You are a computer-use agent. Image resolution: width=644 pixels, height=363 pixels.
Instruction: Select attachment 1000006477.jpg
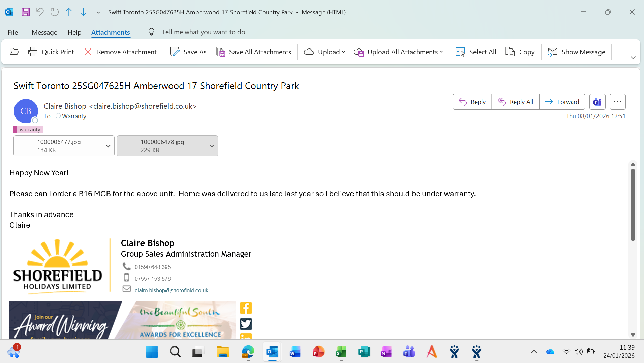point(59,146)
